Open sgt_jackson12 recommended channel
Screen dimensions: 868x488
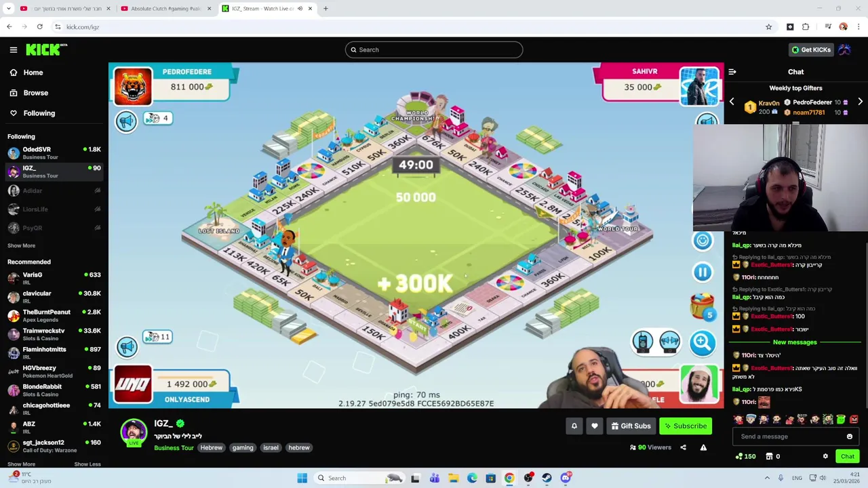pyautogui.click(x=54, y=446)
